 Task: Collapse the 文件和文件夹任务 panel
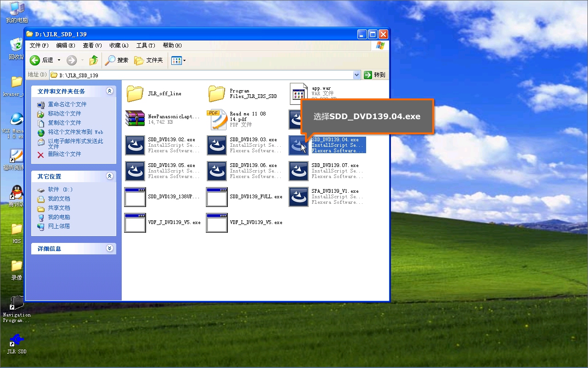tap(109, 91)
